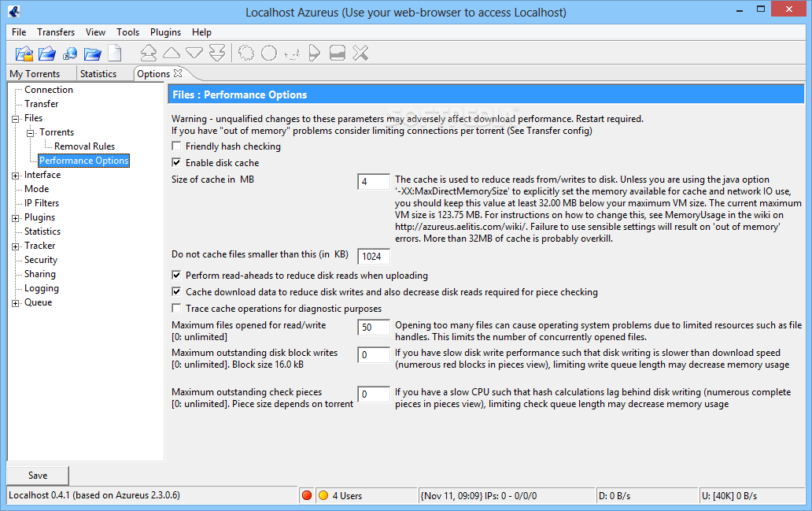This screenshot has width=812, height=511.
Task: Click the do-not-cache file size field showing 1024
Action: [374, 256]
